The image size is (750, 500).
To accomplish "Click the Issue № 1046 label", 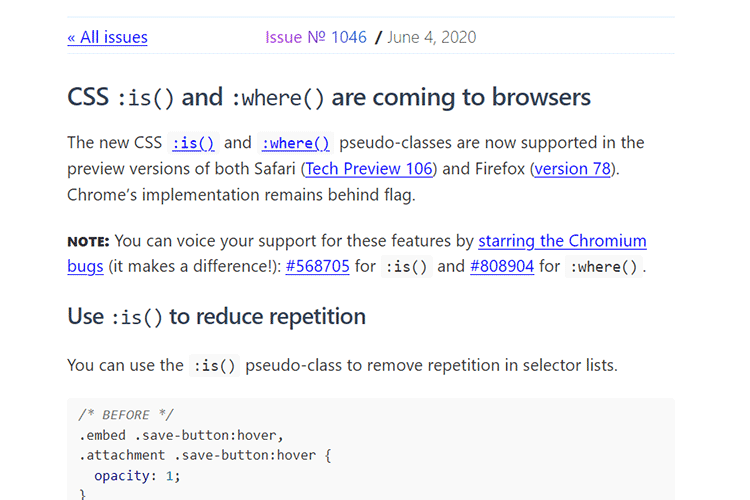I will 317,37.
